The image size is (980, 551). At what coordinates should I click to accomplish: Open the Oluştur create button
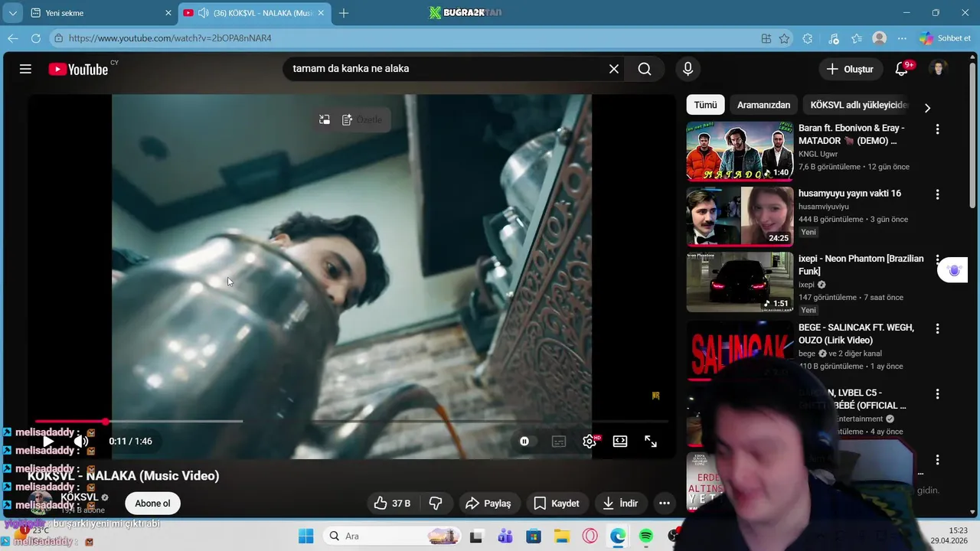(x=850, y=69)
